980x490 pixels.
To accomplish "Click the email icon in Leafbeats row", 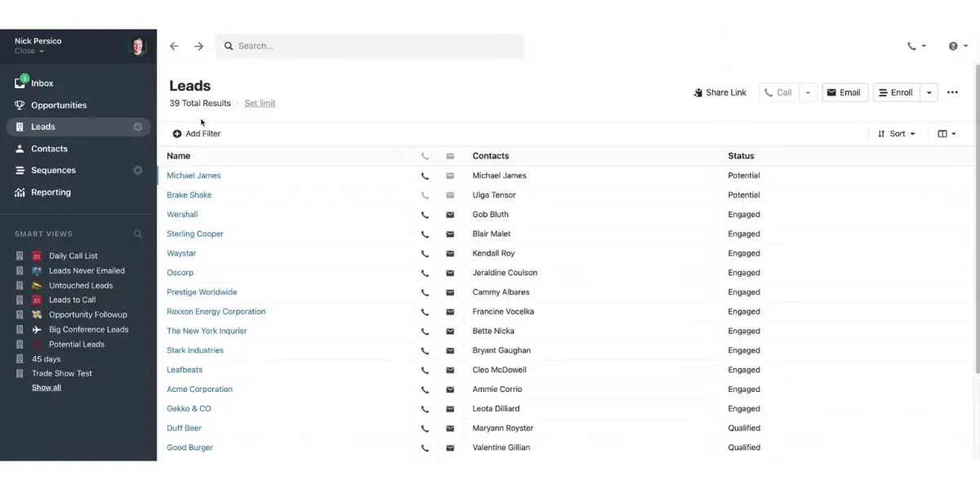I will (x=450, y=370).
